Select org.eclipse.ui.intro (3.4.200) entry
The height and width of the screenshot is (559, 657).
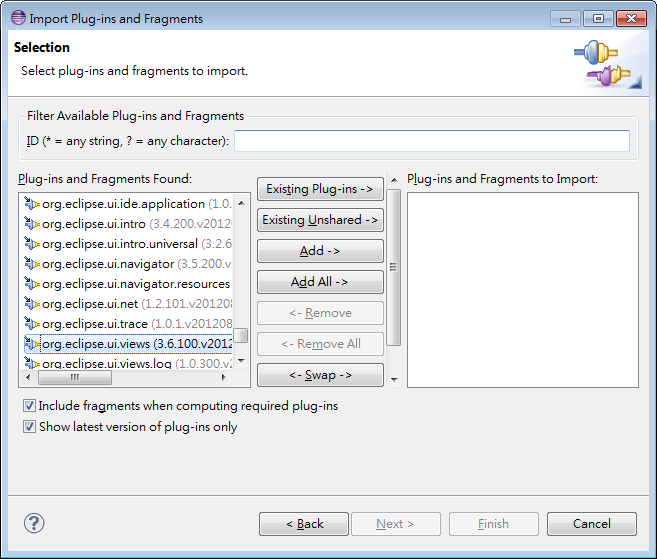(128, 224)
